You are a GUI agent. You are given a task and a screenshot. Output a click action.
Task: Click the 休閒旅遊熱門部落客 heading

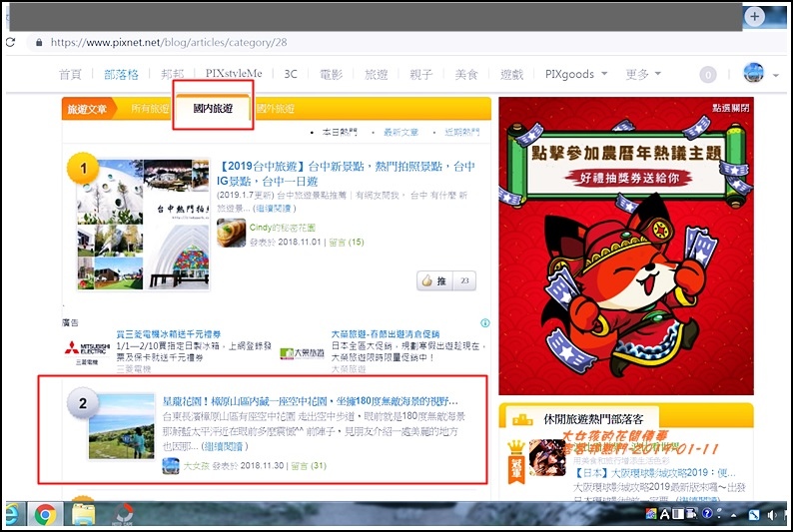pyautogui.click(x=593, y=419)
